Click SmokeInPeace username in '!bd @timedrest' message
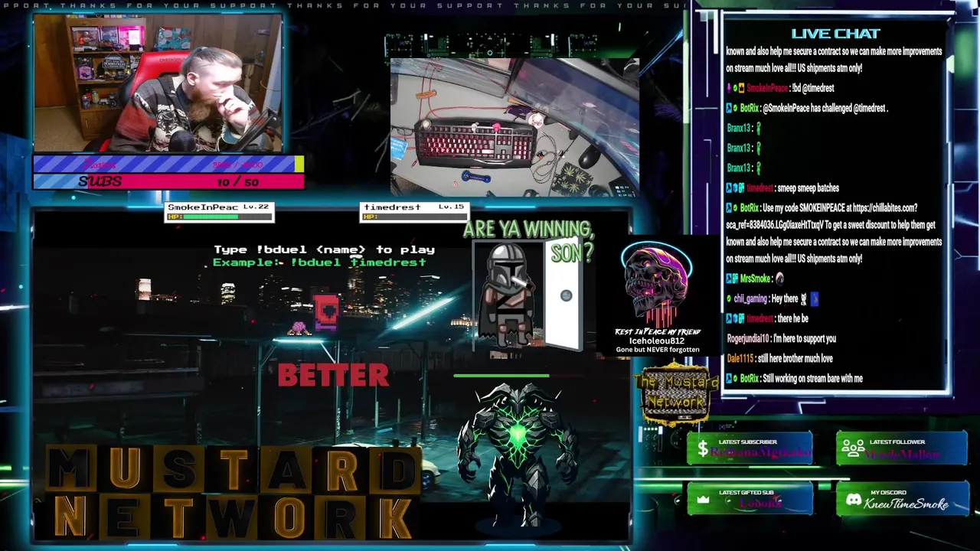 pos(767,88)
